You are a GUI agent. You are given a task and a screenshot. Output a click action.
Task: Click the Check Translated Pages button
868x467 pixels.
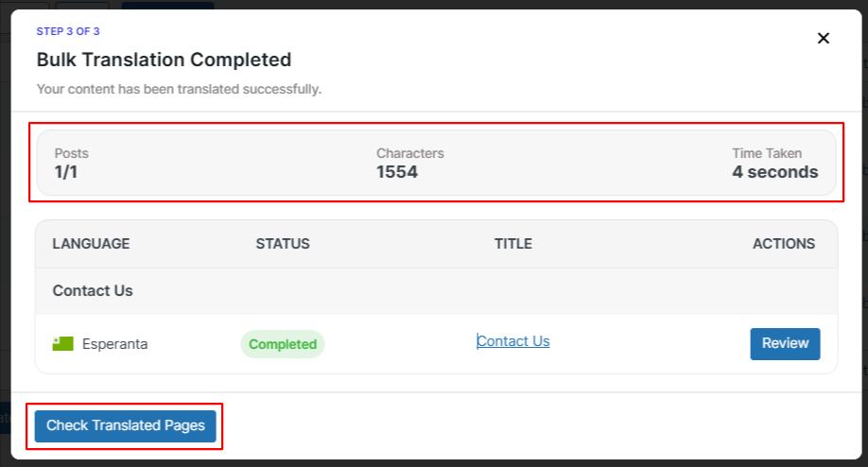pyautogui.click(x=126, y=425)
